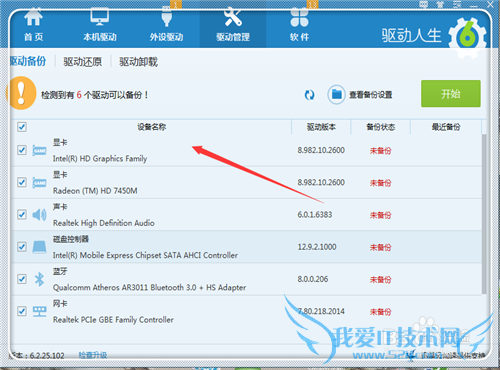The height and width of the screenshot is (370, 500).
Task: Uncheck Radeon (TM) HD 7450M checkbox
Action: (x=22, y=182)
